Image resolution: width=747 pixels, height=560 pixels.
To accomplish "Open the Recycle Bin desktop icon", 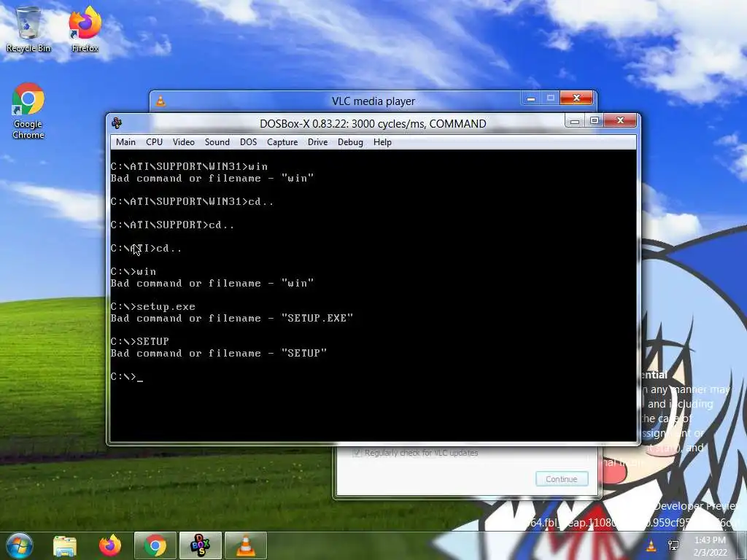I will (x=28, y=28).
